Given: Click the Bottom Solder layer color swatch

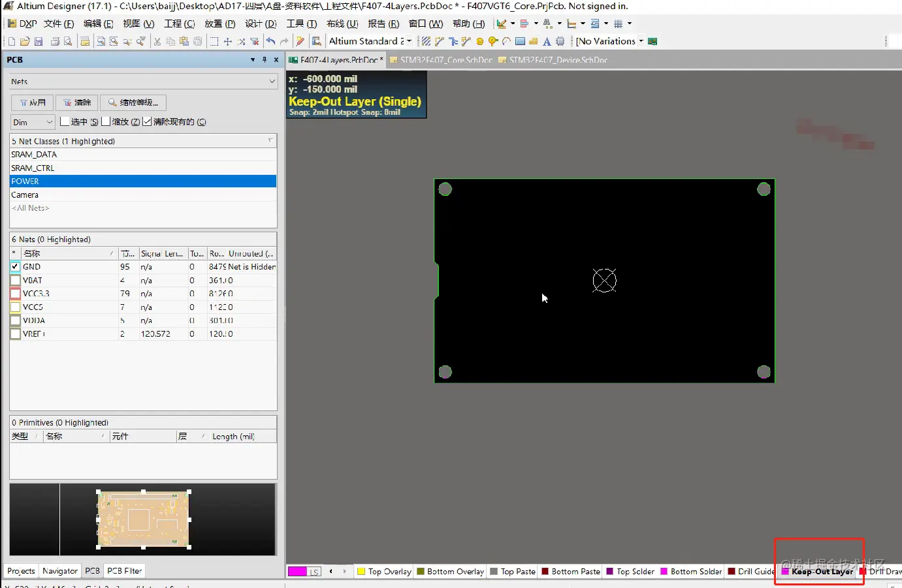Looking at the screenshot, I should [x=664, y=572].
